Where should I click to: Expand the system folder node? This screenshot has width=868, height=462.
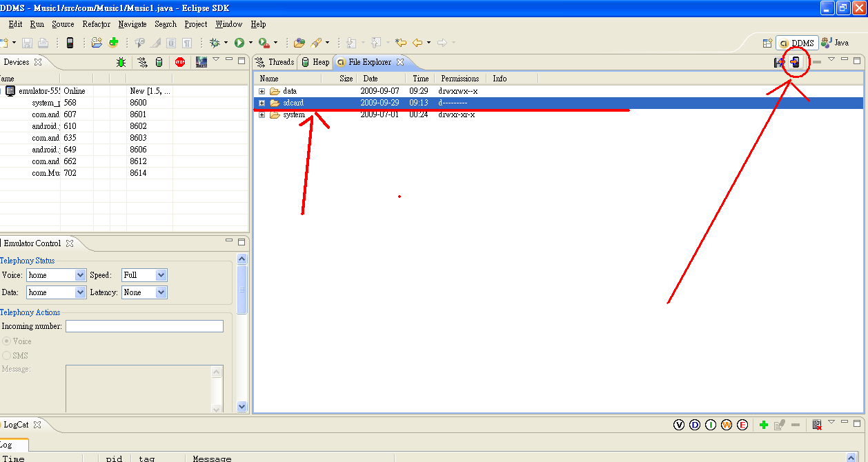tap(262, 114)
